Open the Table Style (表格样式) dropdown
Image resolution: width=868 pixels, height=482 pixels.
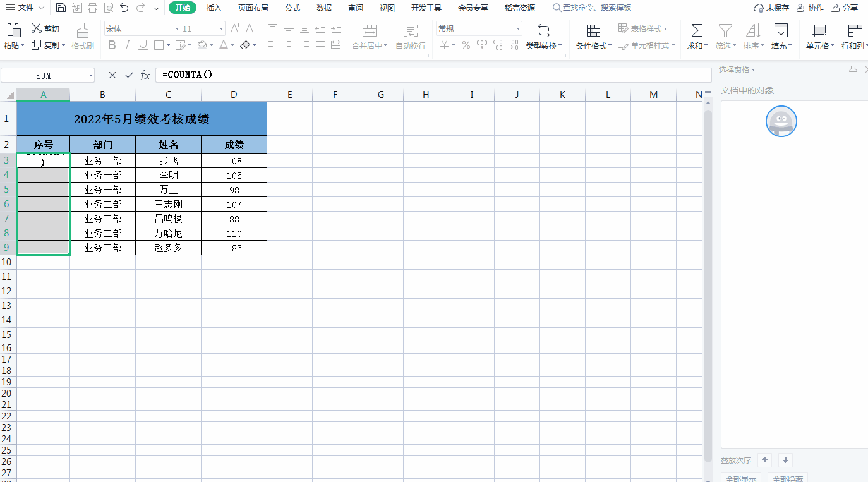pos(642,29)
